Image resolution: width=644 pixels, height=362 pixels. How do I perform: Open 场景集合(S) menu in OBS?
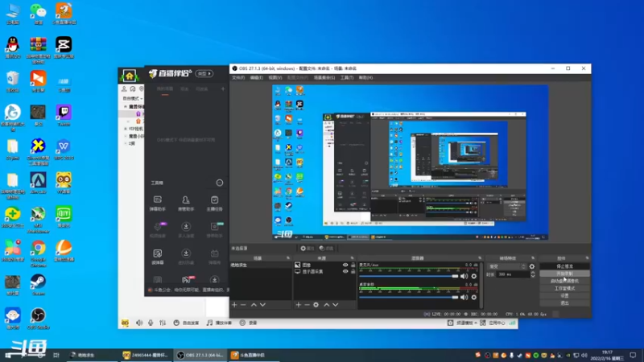[x=324, y=77]
